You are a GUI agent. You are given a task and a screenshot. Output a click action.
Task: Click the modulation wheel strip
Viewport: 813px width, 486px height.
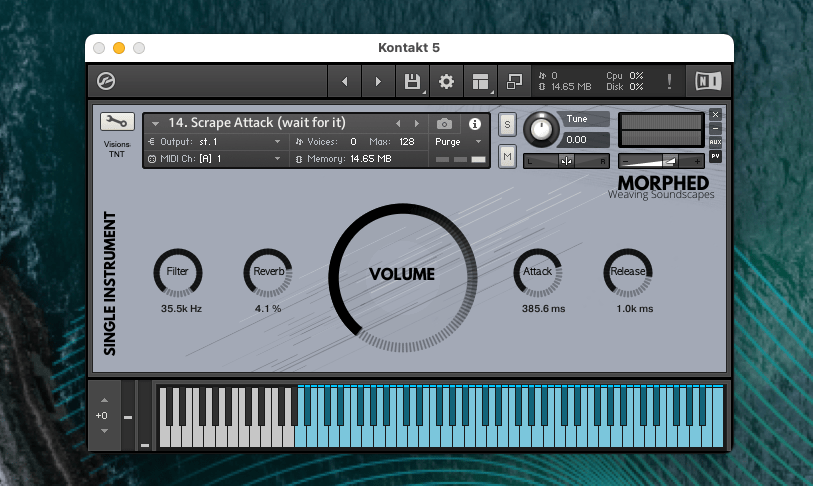[x=145, y=415]
